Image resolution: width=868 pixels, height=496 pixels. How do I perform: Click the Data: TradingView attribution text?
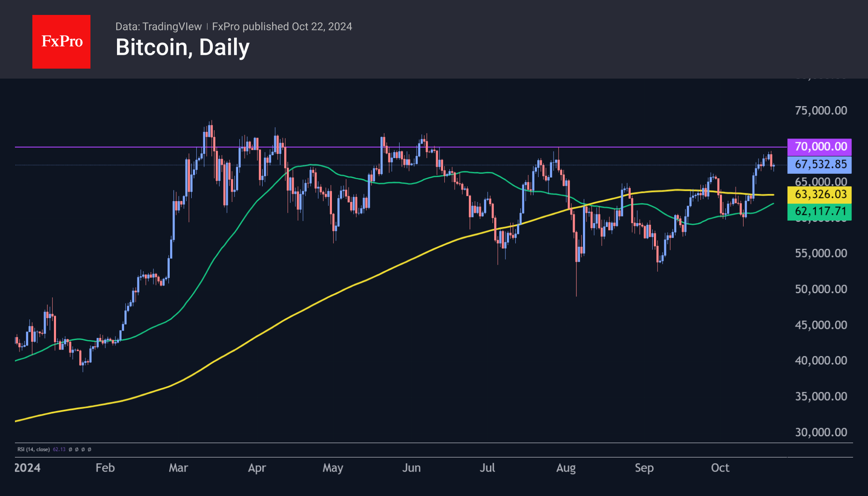[158, 27]
